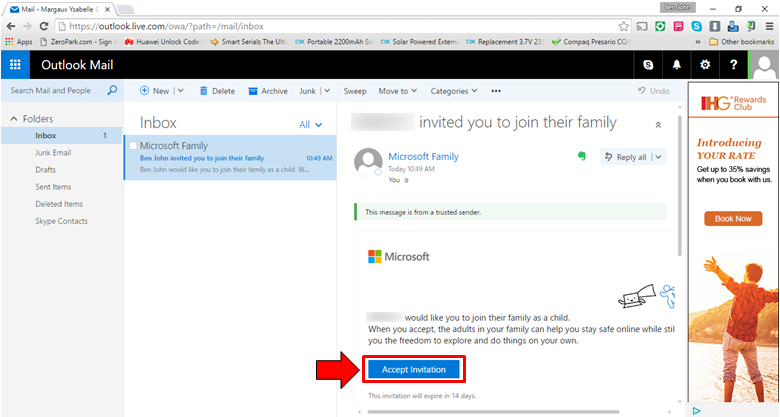Open the notifications bell
This screenshot has width=780, height=417.
[x=677, y=65]
